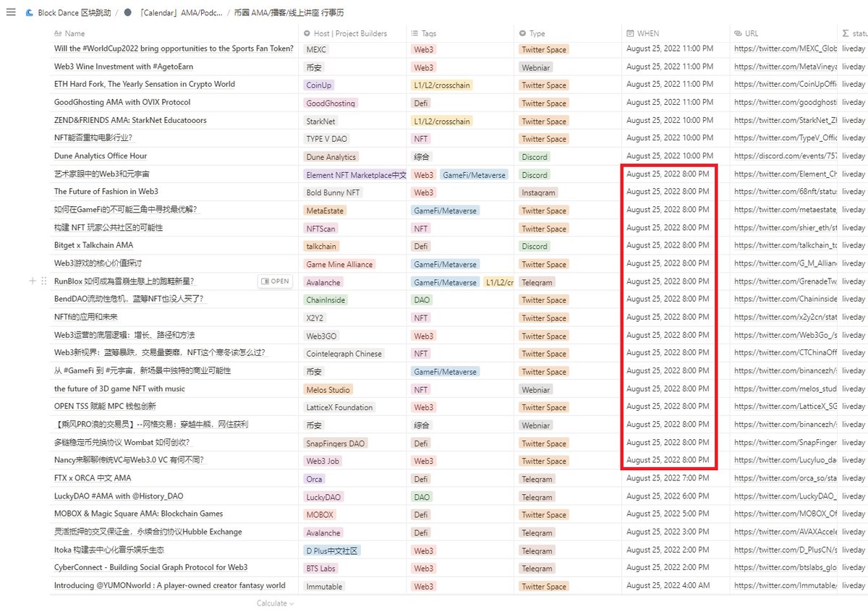Viewport: 868px width, 612px height.
Task: Click Webniar type in the Melos Studio row
Action: point(536,389)
